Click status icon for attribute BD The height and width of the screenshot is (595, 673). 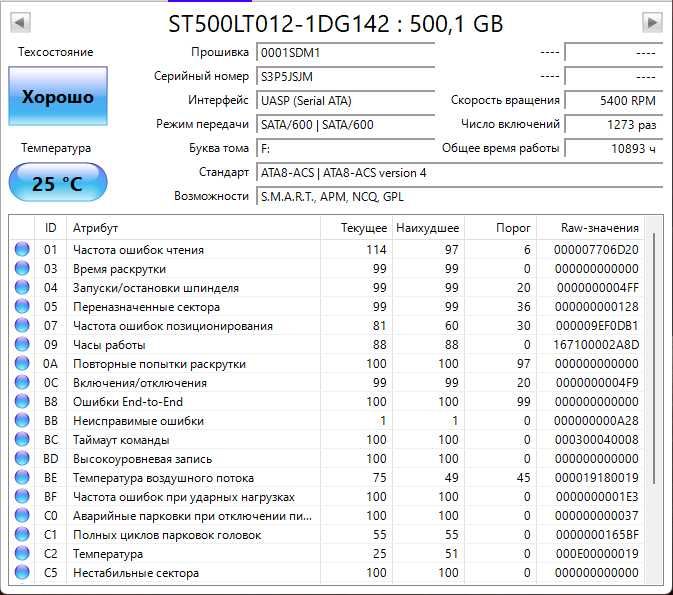click(x=22, y=458)
